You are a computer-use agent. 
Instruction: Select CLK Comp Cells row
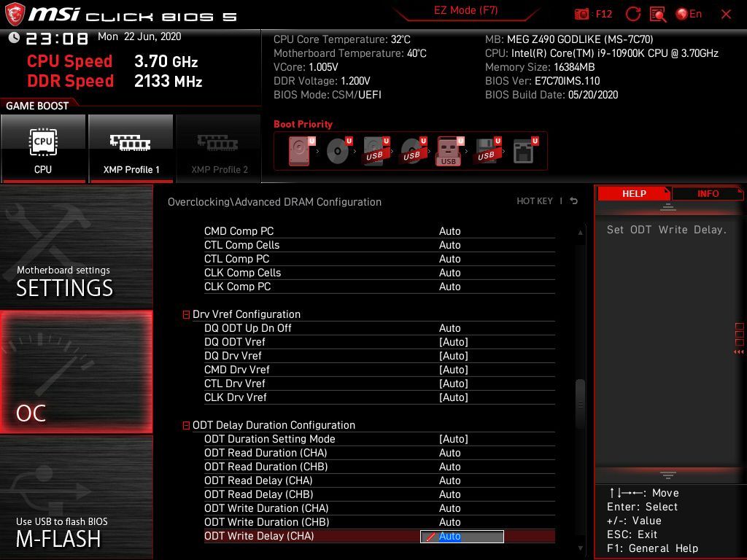[x=379, y=273]
